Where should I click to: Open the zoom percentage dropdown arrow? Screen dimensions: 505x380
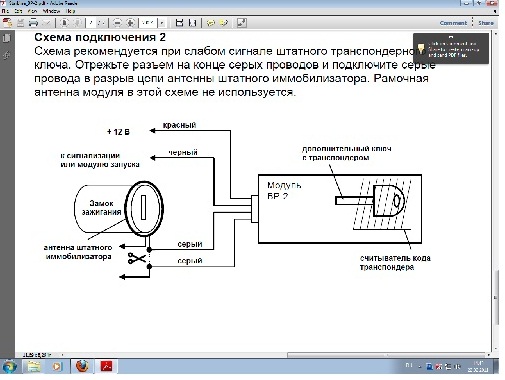click(162, 23)
